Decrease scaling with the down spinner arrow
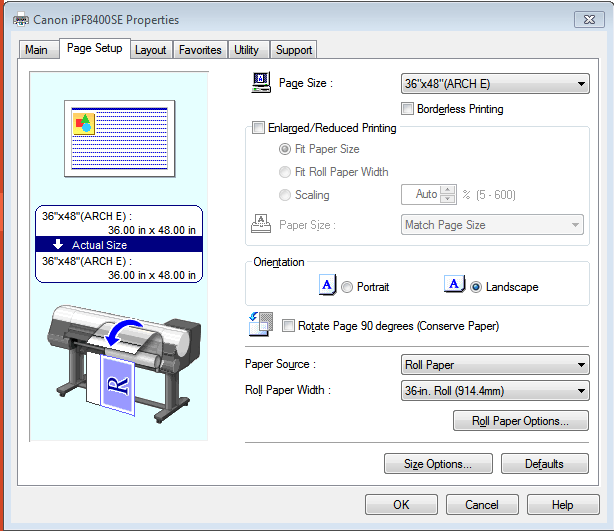Screen dimensions: 614x531 coord(448,199)
